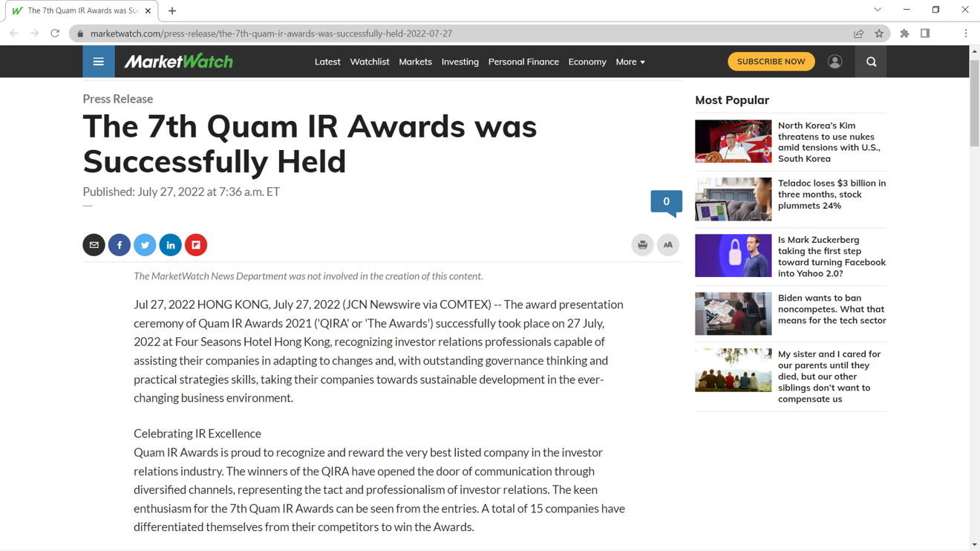Open a new browser tab
This screenshot has width=980, height=551.
172,11
